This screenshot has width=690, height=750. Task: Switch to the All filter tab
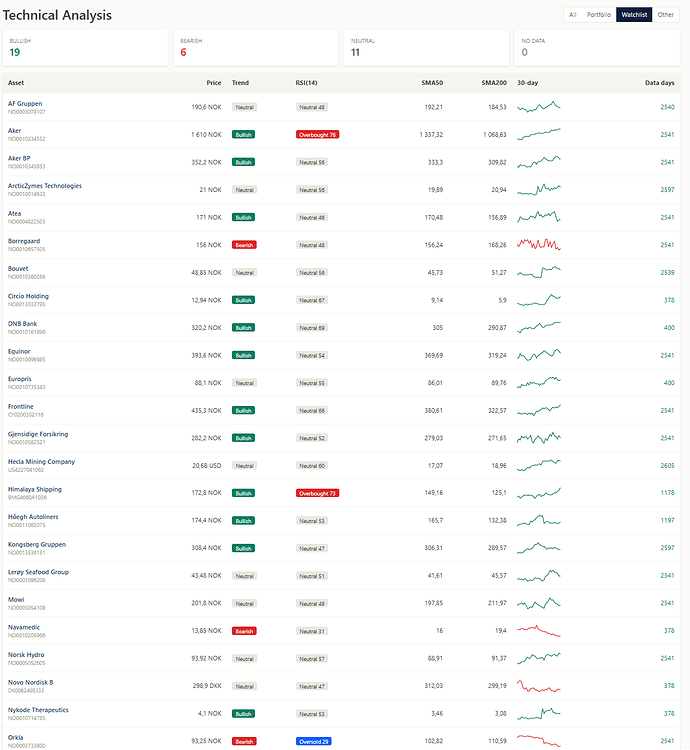pos(572,15)
